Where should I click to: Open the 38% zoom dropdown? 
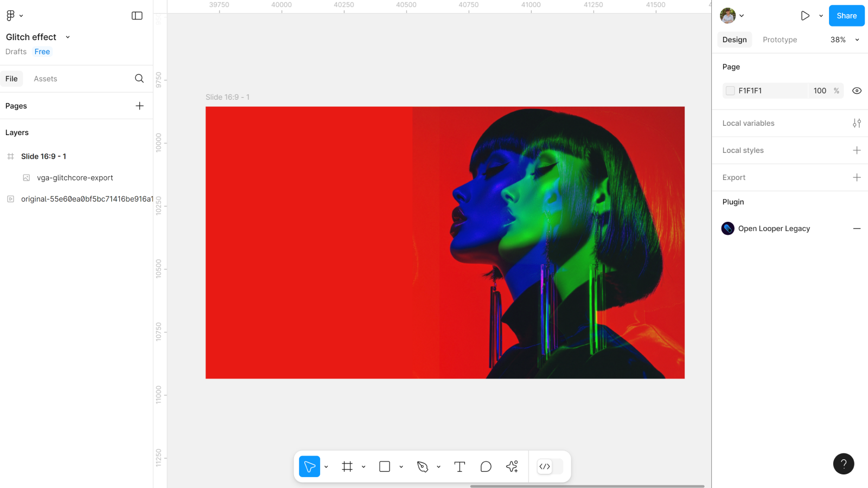(x=845, y=40)
